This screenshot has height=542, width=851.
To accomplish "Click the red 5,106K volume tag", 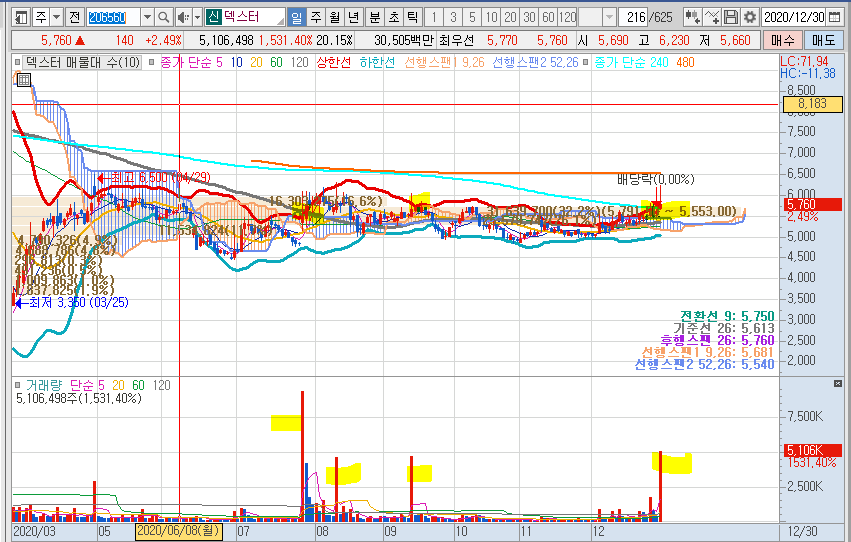I will coord(812,450).
